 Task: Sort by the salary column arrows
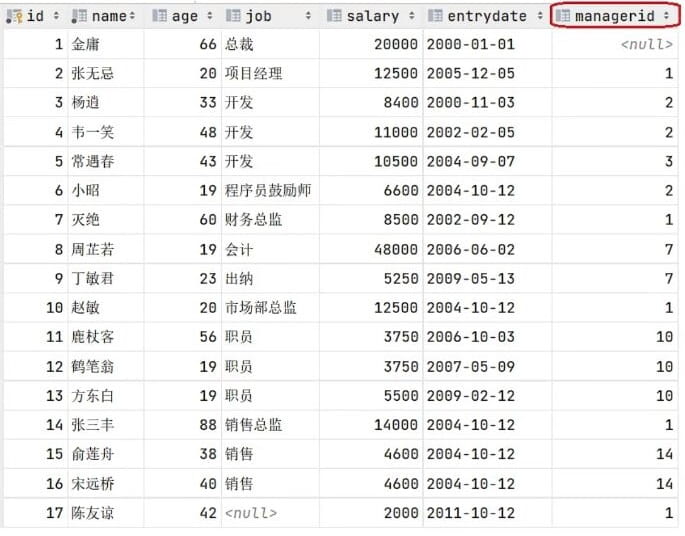click(x=412, y=16)
